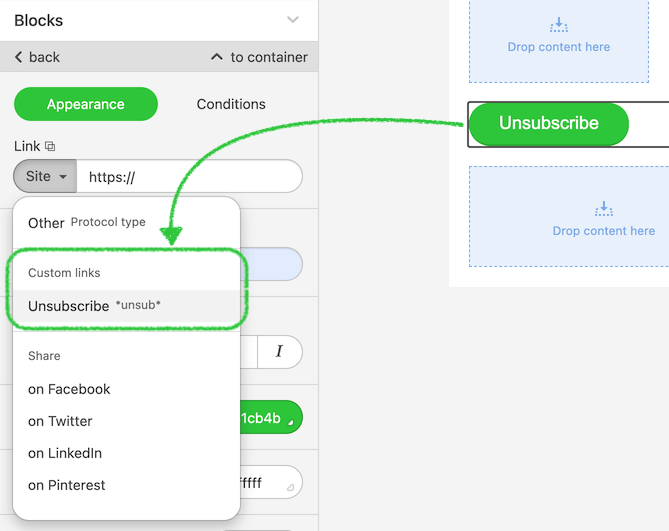Open the green button color picker

coord(270,418)
